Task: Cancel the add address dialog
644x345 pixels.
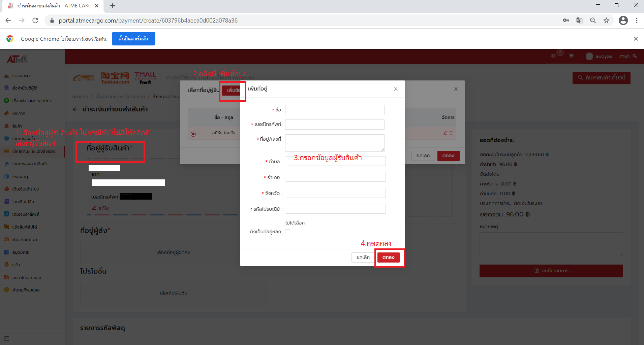Action: point(363,257)
